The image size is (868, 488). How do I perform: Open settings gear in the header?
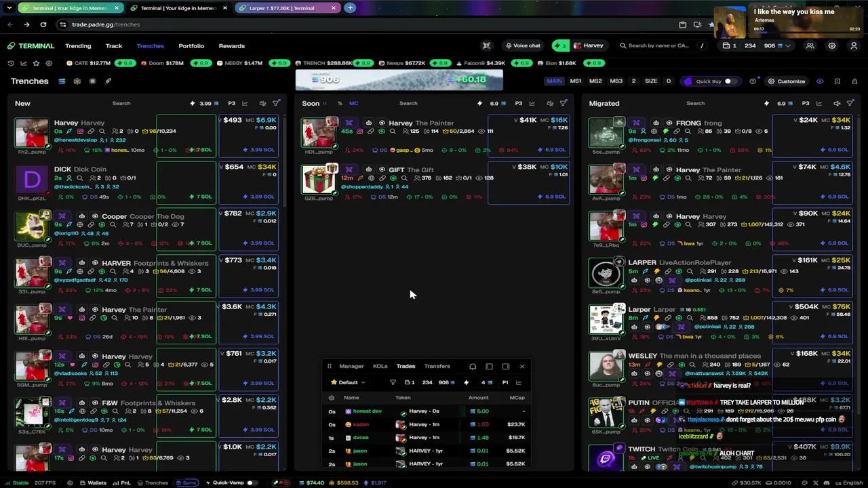click(832, 46)
